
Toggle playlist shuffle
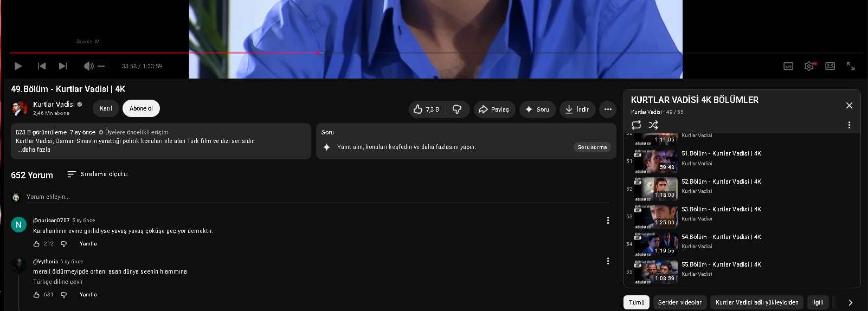point(653,125)
